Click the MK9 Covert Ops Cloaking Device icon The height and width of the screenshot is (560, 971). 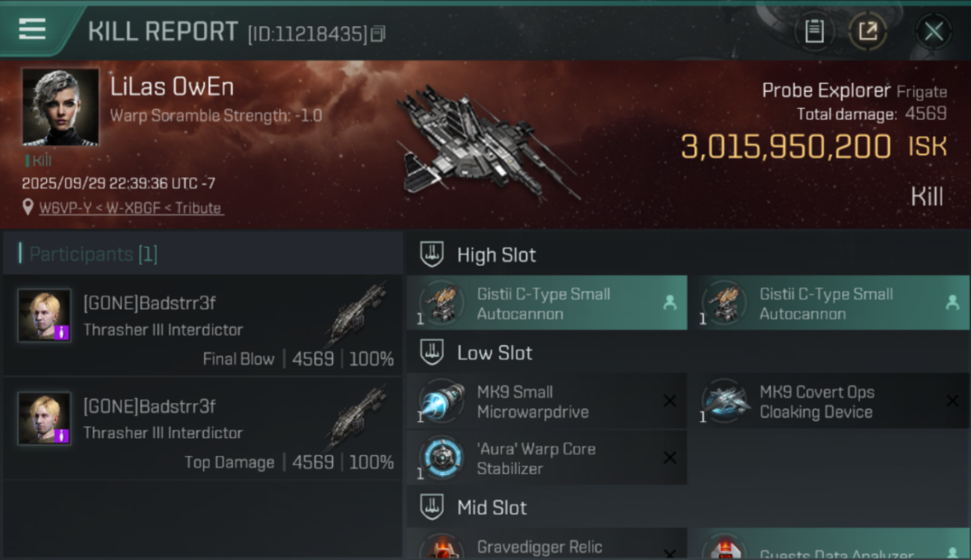pos(724,401)
